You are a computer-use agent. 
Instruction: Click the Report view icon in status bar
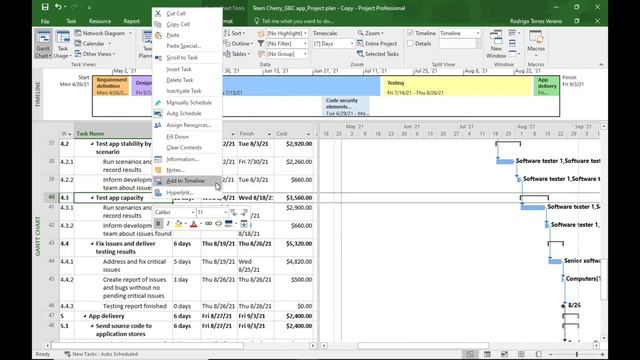coord(538,354)
